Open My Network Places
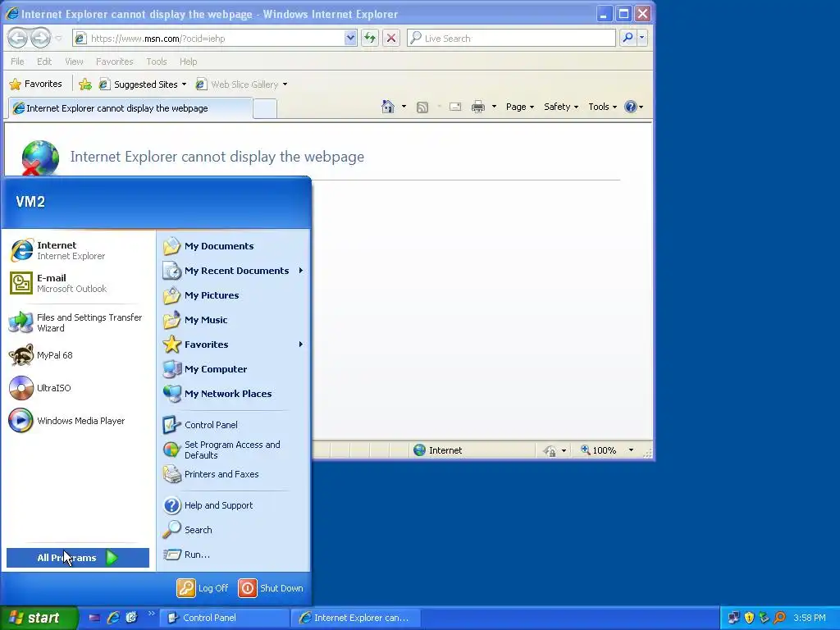The image size is (840, 630). pos(234,394)
